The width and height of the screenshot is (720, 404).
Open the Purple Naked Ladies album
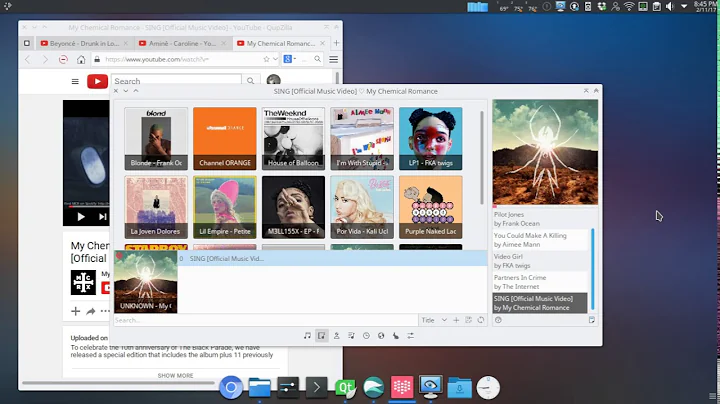click(431, 207)
